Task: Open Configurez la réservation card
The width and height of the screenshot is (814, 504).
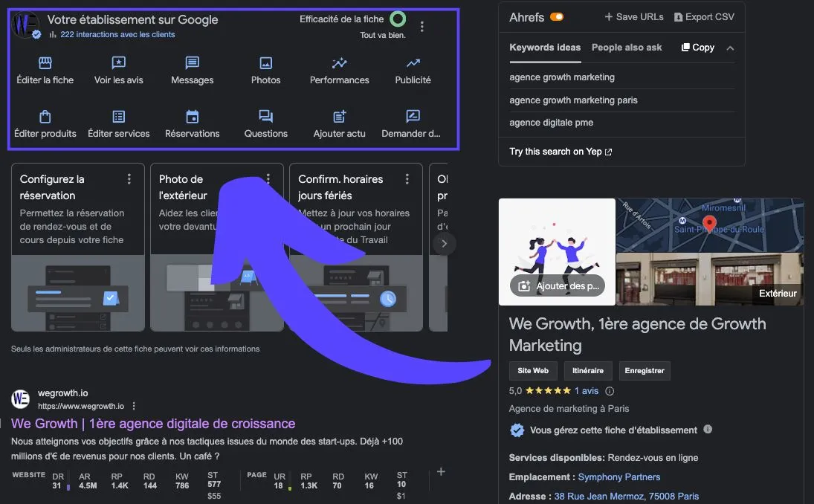Action: pos(78,247)
